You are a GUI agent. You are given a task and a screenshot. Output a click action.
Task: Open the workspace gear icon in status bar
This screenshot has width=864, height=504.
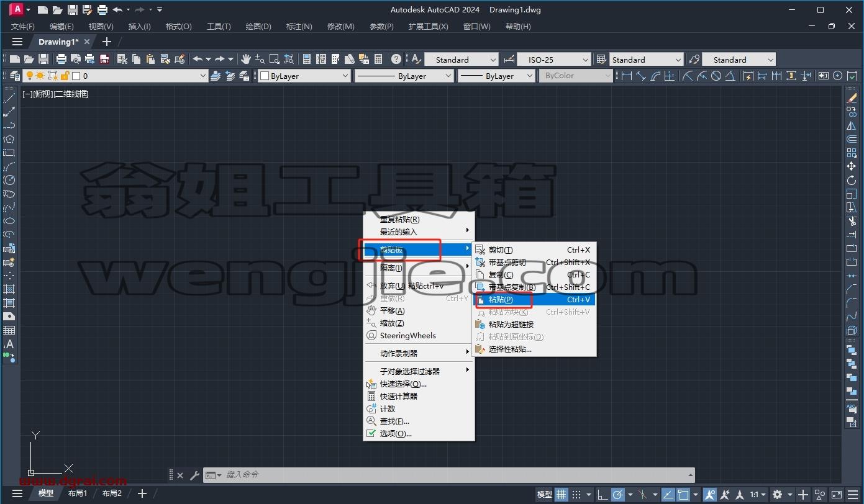777,495
